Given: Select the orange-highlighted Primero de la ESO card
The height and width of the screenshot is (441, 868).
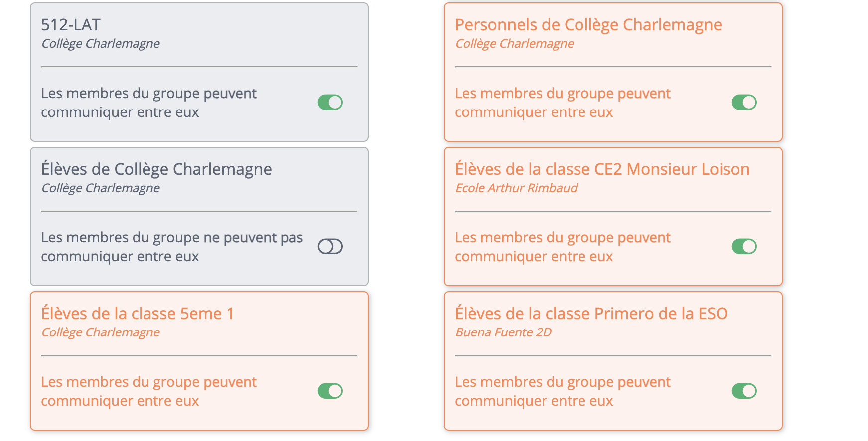Looking at the screenshot, I should coord(613,361).
